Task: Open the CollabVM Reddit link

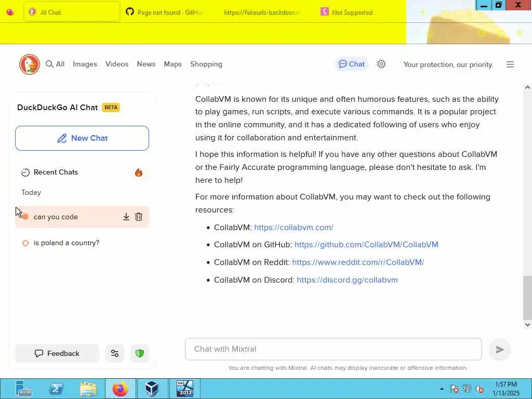Action: click(x=358, y=262)
